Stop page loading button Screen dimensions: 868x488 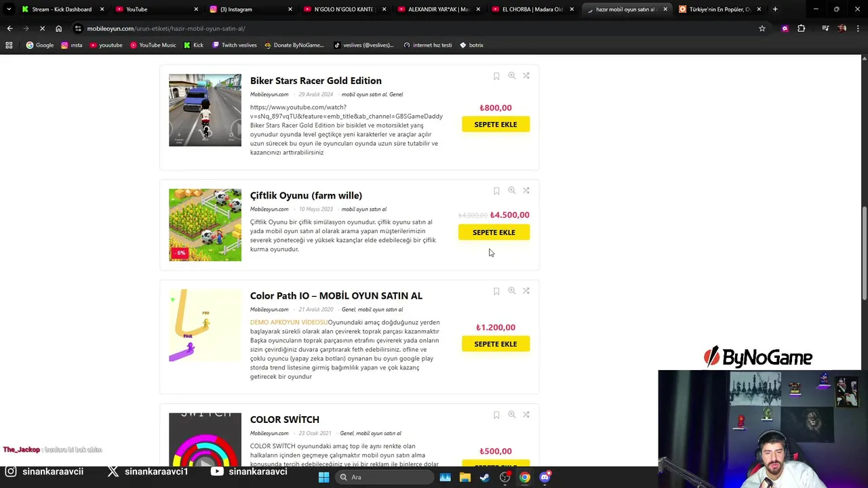click(x=42, y=28)
